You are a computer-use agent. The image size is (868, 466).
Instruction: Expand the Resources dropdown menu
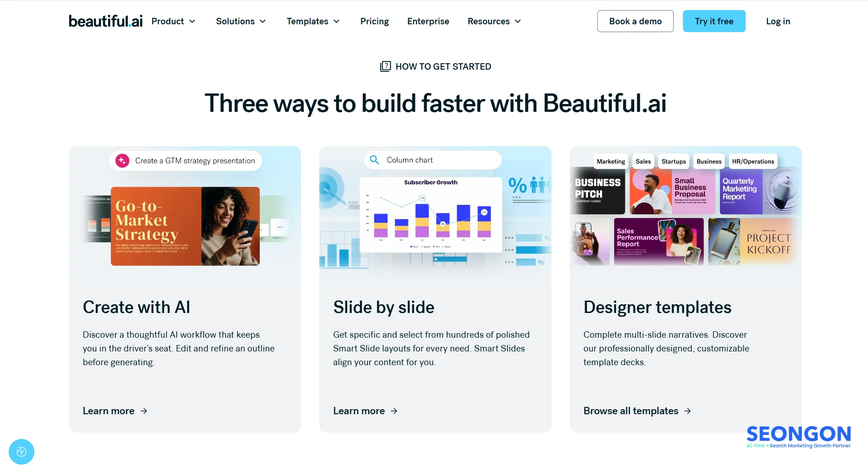494,21
